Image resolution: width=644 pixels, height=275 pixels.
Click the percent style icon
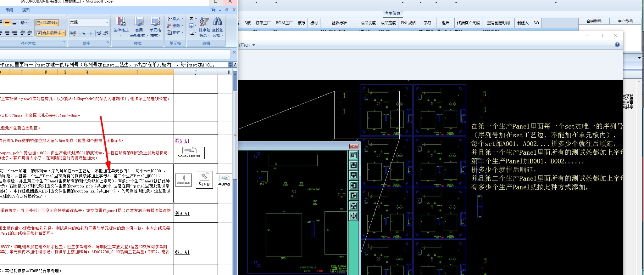coord(83,33)
